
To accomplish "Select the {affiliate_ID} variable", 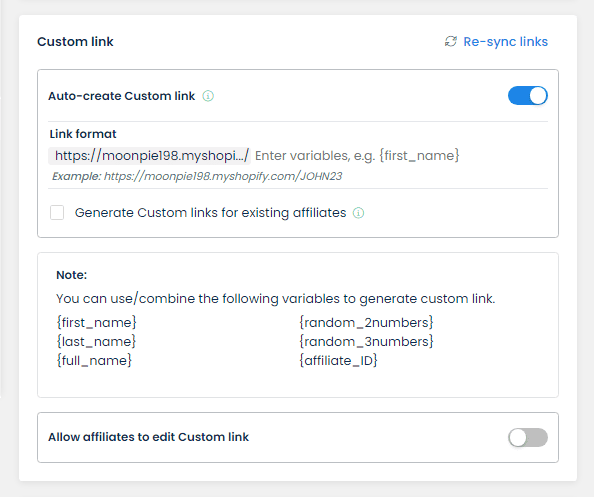I will [338, 360].
